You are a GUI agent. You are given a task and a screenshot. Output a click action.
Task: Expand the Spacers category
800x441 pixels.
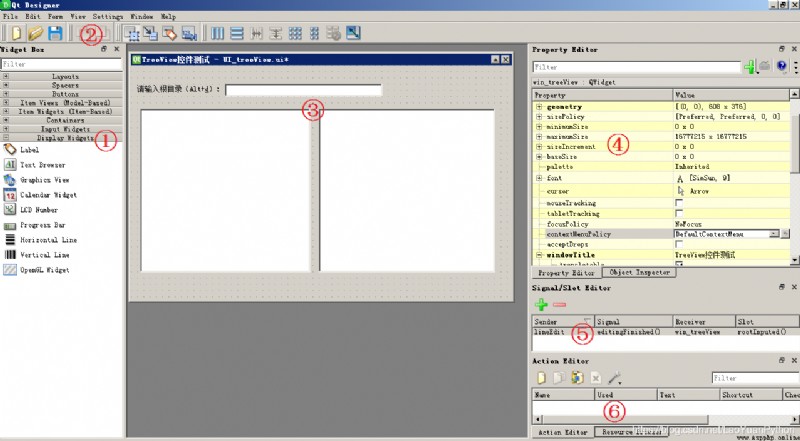[6, 85]
